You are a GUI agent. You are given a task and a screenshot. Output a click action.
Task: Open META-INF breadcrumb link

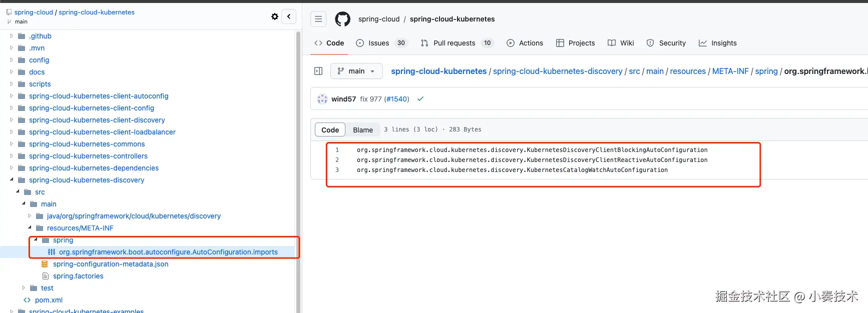coord(730,71)
